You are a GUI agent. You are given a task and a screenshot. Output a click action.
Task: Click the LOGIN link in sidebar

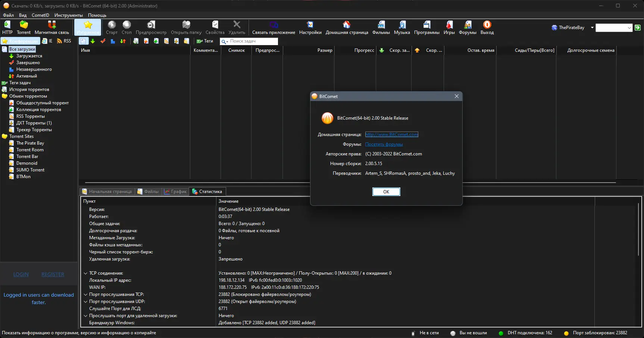pos(21,274)
